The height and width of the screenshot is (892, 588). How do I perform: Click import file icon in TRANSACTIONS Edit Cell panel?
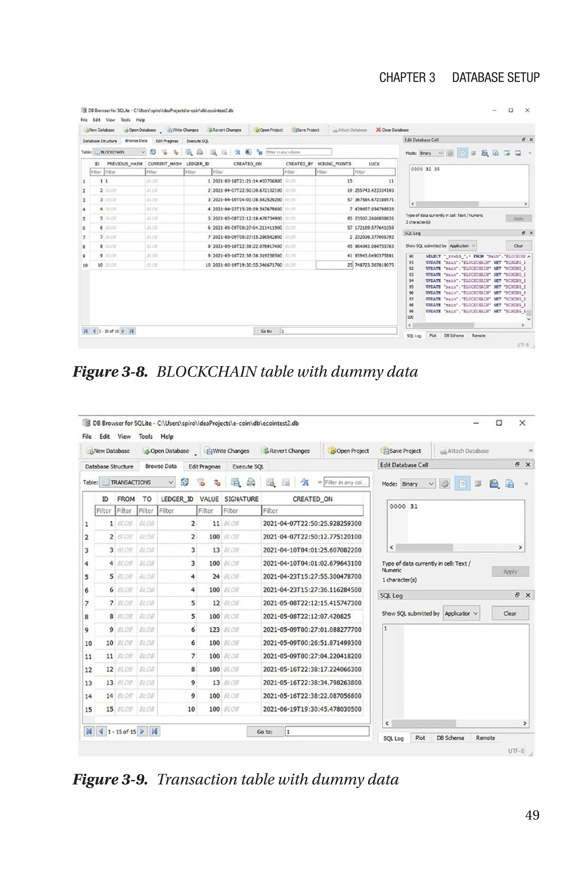coord(510,483)
